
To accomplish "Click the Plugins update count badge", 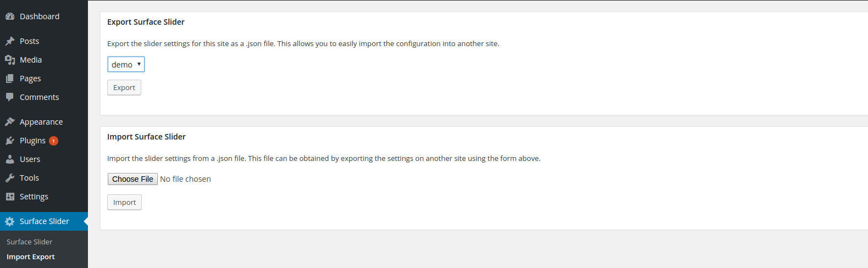I will [53, 141].
